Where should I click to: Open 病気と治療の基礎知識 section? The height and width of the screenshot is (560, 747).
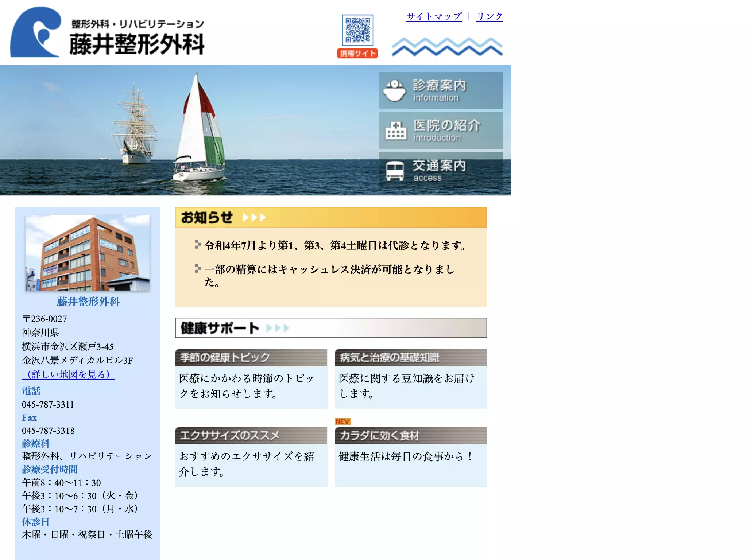point(411,358)
